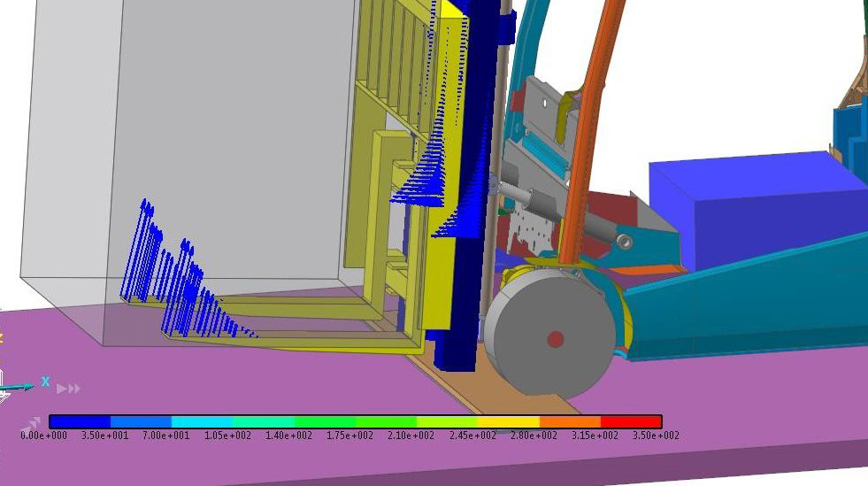
Task: Click the red segment of the color legend
Action: click(x=631, y=422)
